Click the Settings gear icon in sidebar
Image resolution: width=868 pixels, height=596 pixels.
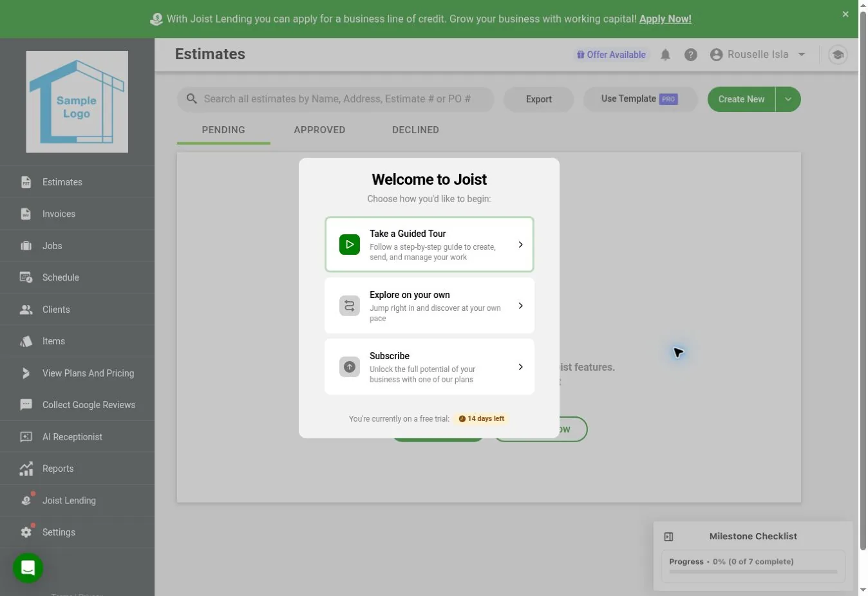pos(26,532)
